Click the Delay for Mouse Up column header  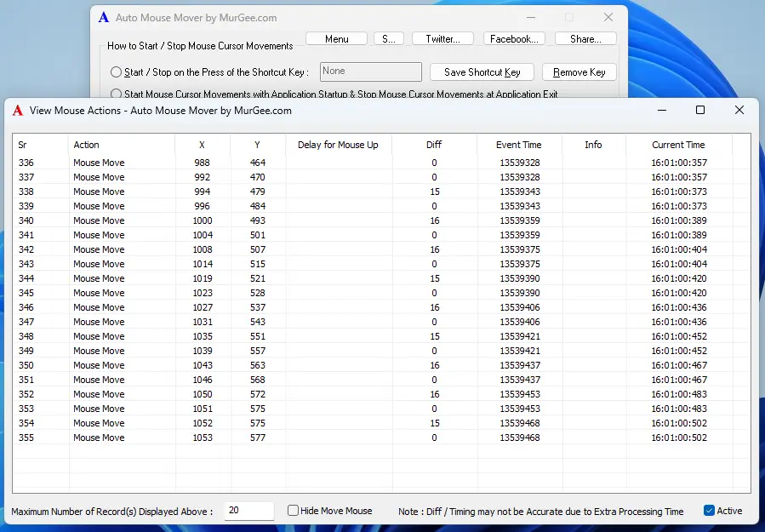tap(338, 145)
